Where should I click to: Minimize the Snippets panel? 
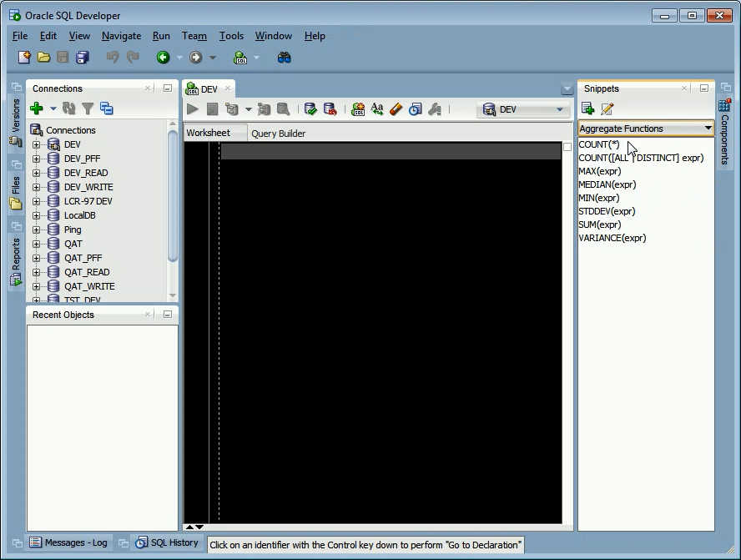(704, 88)
